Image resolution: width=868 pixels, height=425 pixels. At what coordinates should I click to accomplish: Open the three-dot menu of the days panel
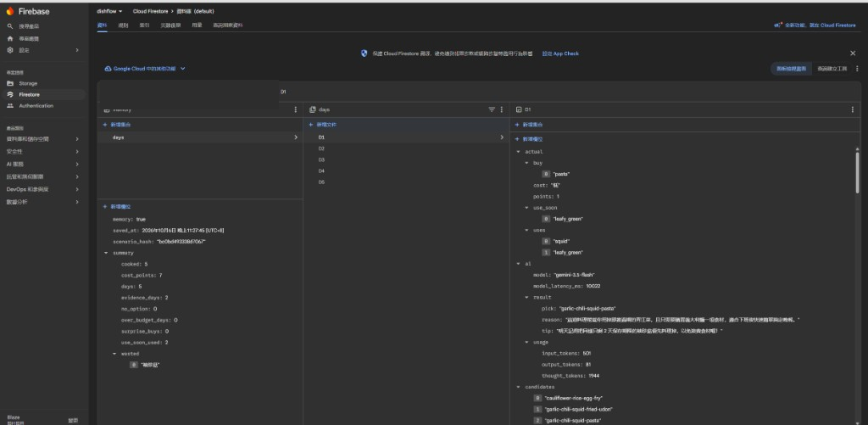502,109
